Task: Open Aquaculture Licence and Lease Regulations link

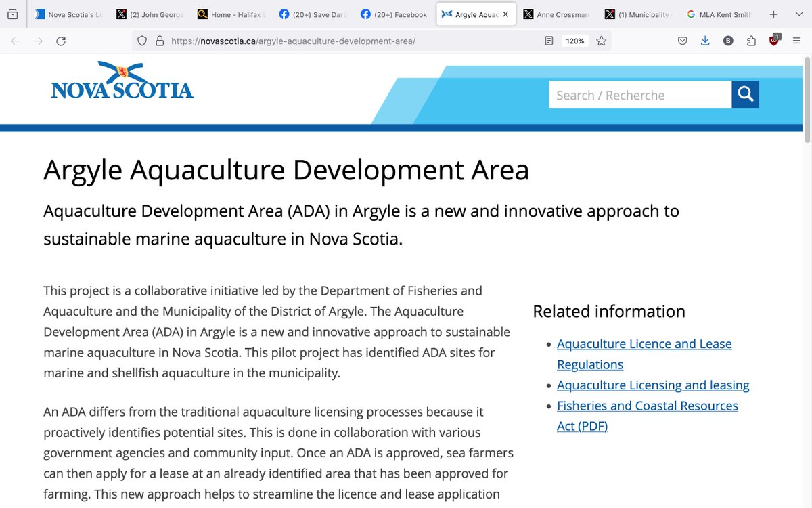Action: (x=644, y=354)
